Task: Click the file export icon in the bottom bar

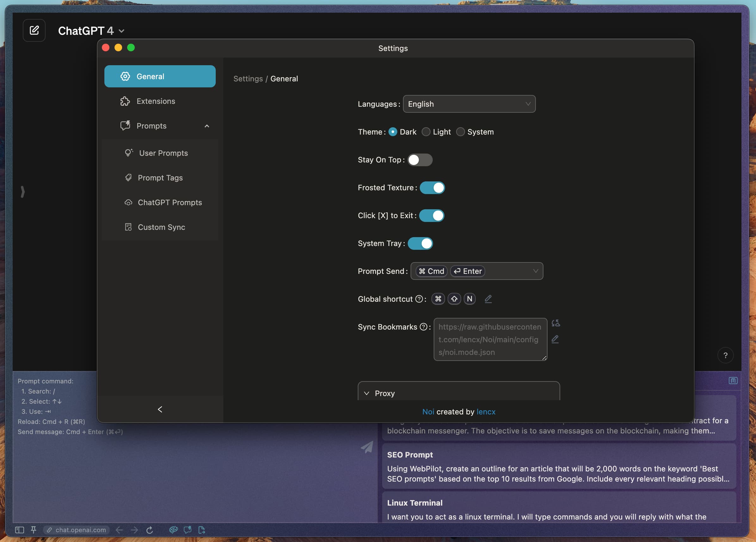Action: point(202,530)
